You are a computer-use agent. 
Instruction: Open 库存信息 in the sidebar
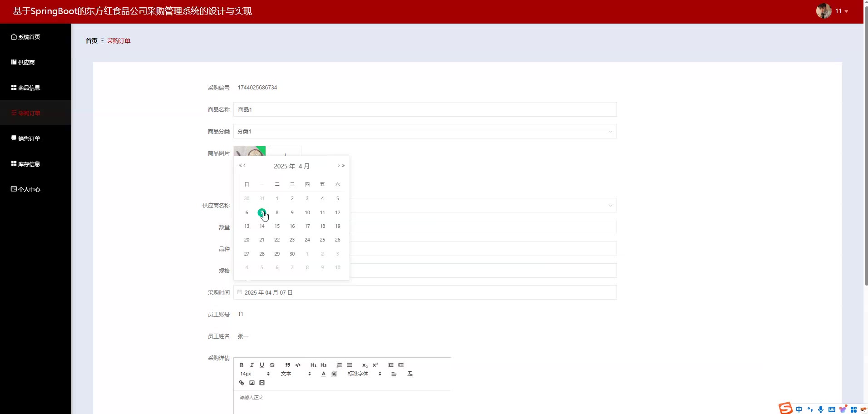coord(35,164)
